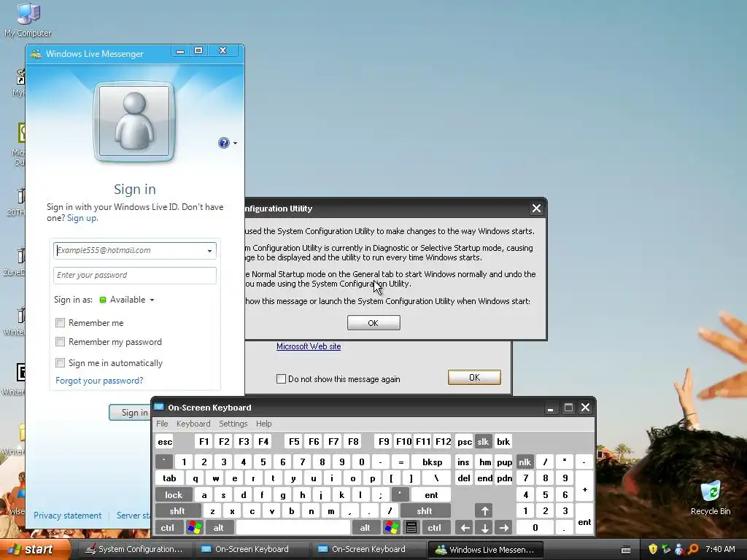Viewport: 747px width, 560px height.
Task: Click the green arrows tray icon
Action: click(667, 549)
